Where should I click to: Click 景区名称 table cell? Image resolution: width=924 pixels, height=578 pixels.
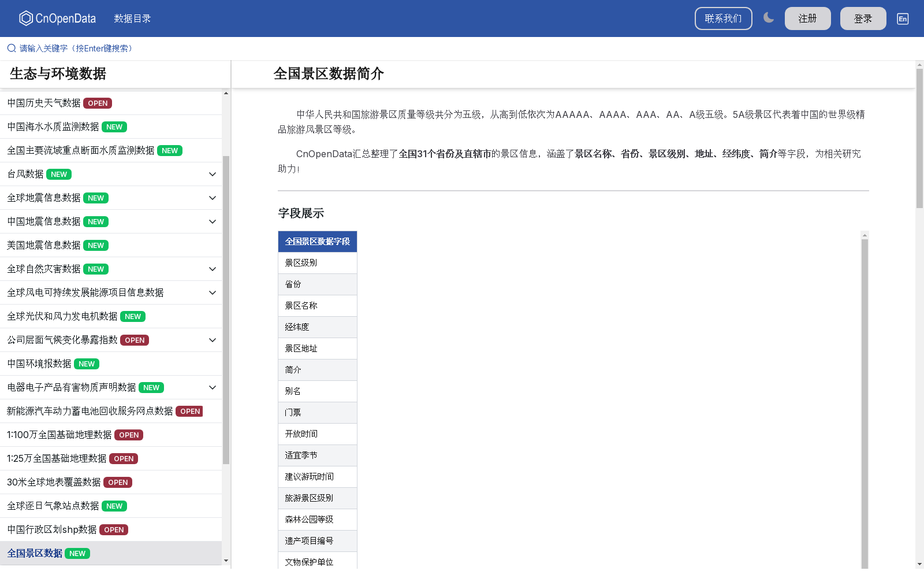coord(318,306)
